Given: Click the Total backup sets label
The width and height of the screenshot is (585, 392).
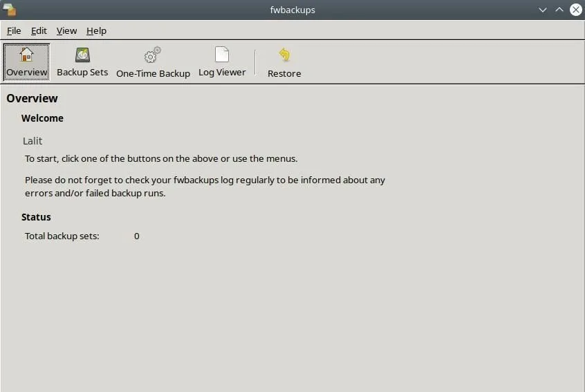Looking at the screenshot, I should click(x=62, y=236).
